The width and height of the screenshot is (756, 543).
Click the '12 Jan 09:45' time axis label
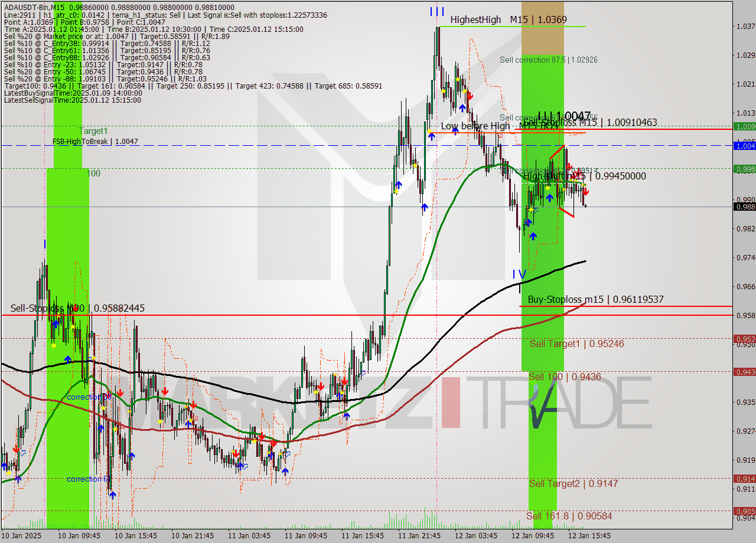coord(533,536)
